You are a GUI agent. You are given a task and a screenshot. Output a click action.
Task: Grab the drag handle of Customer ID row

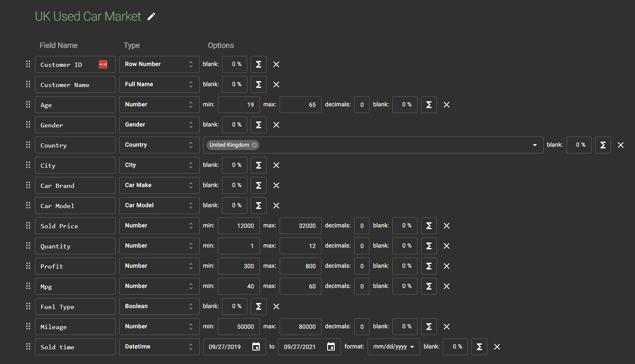click(x=28, y=64)
